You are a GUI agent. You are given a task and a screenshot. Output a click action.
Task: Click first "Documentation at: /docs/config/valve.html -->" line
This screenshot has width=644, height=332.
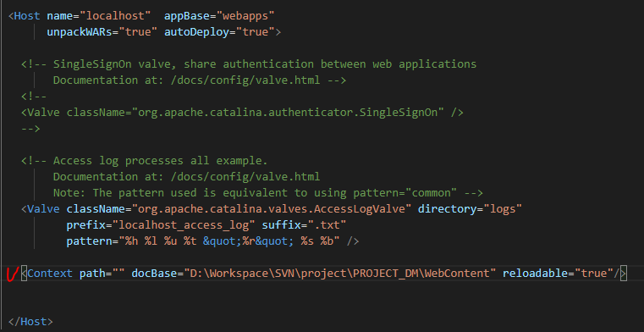point(200,80)
